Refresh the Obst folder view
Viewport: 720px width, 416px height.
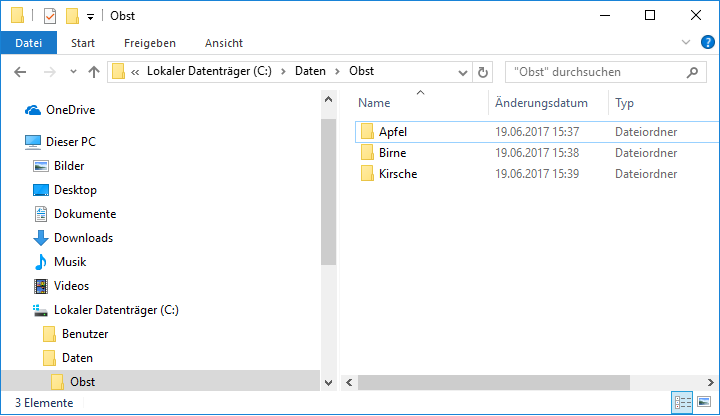coord(483,73)
